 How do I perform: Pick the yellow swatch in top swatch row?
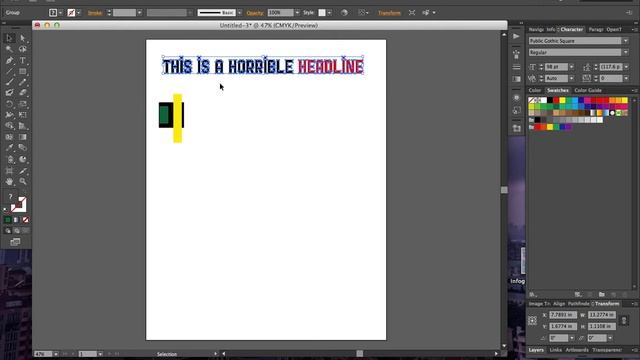pos(562,100)
